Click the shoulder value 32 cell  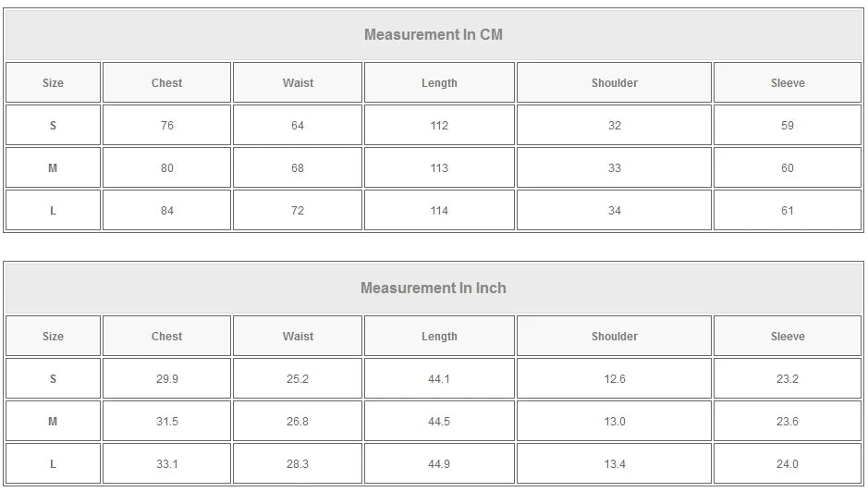click(615, 126)
